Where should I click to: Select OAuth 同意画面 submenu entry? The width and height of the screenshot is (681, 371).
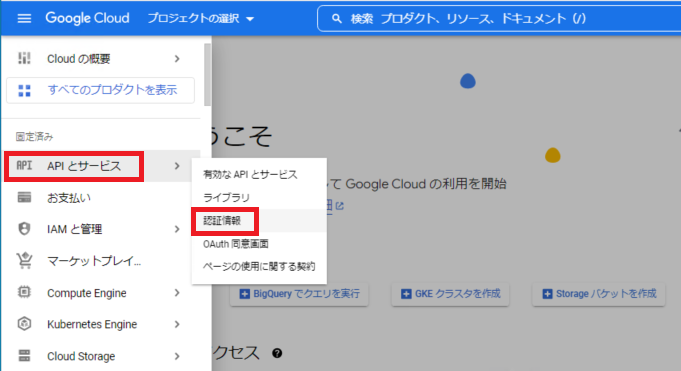pos(259,244)
